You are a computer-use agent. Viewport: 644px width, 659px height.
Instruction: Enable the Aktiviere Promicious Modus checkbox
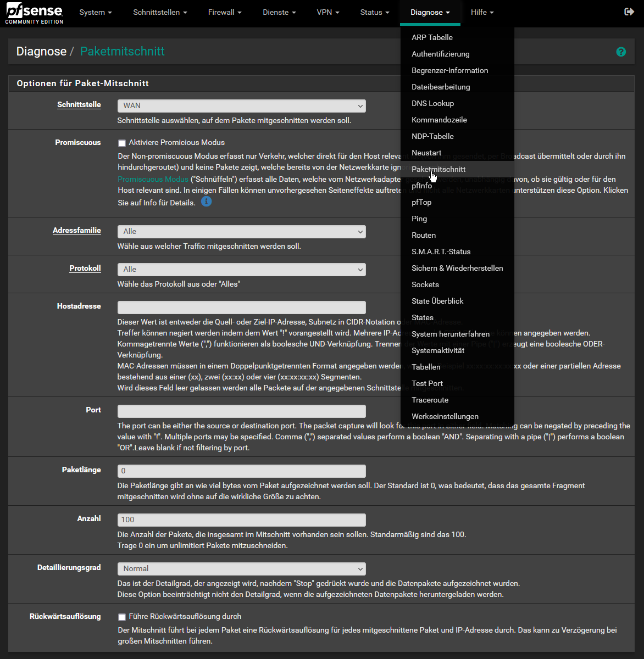pos(122,143)
